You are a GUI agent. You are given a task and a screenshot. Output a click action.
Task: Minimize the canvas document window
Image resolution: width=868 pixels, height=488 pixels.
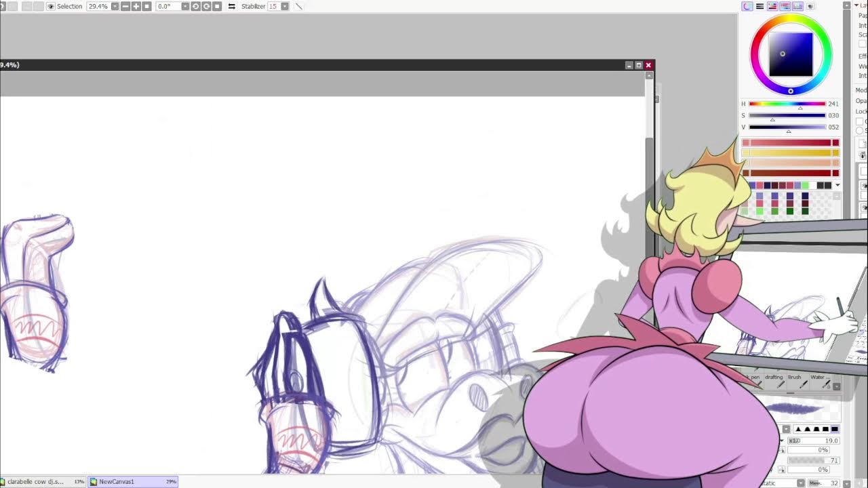click(629, 65)
